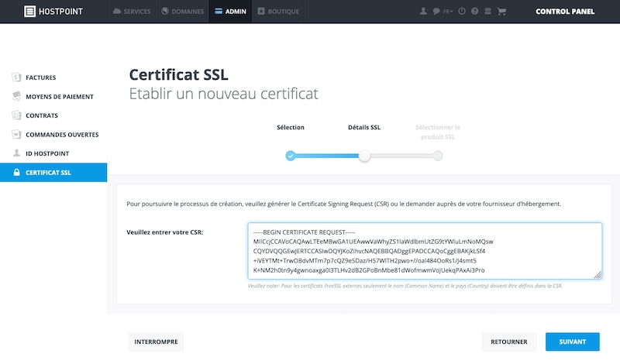
Task: Go to the Domaines menu
Action: [x=182, y=12]
